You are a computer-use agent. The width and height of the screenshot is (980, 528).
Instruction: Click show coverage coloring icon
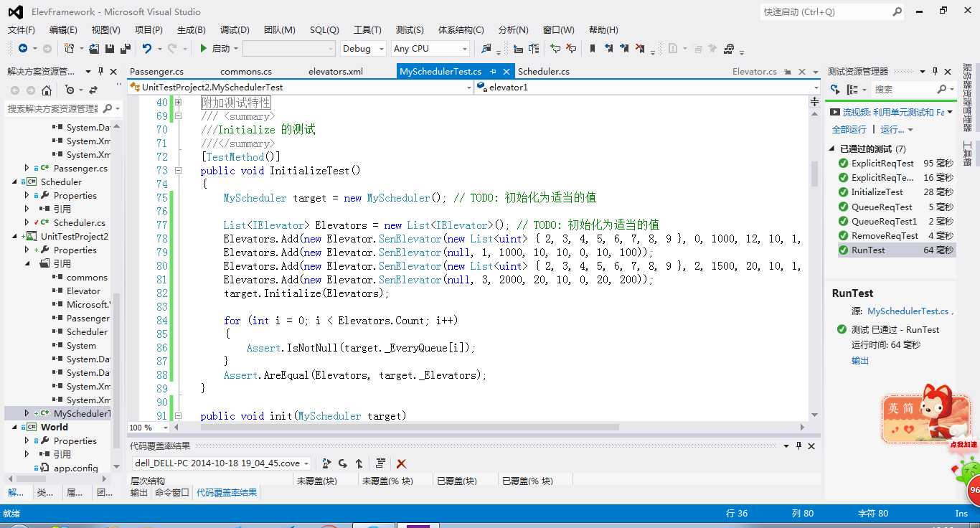[380, 463]
